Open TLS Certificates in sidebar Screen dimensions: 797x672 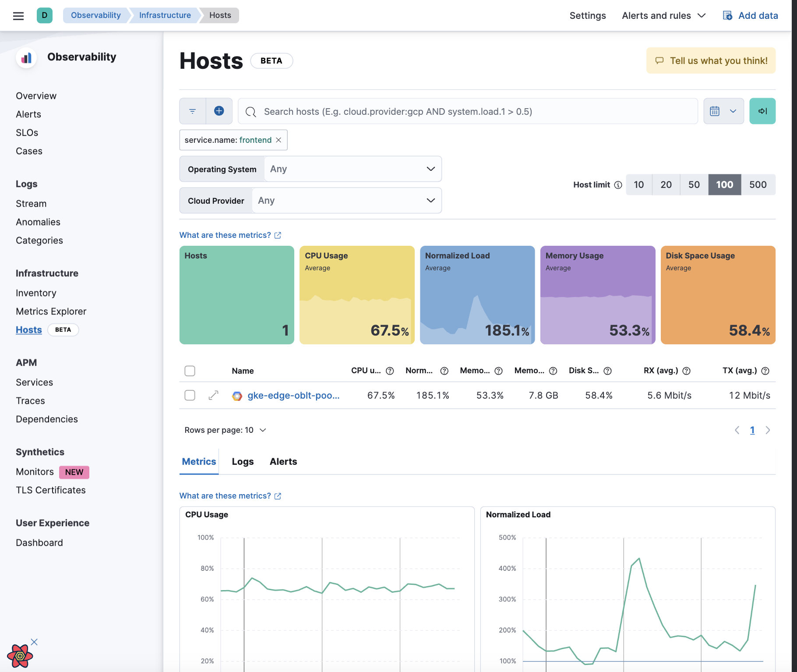[x=51, y=490]
